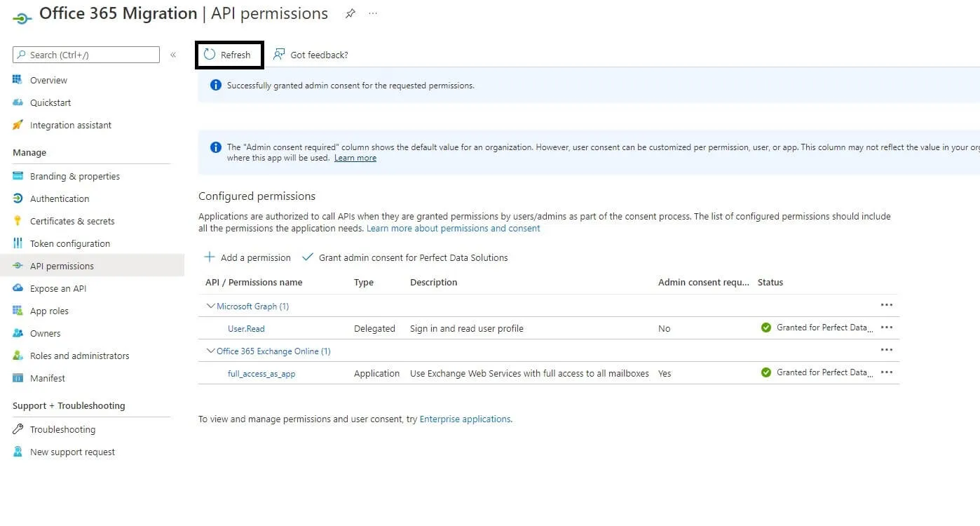This screenshot has width=980, height=526.
Task: Pin the API permissions page
Action: pyautogui.click(x=350, y=13)
